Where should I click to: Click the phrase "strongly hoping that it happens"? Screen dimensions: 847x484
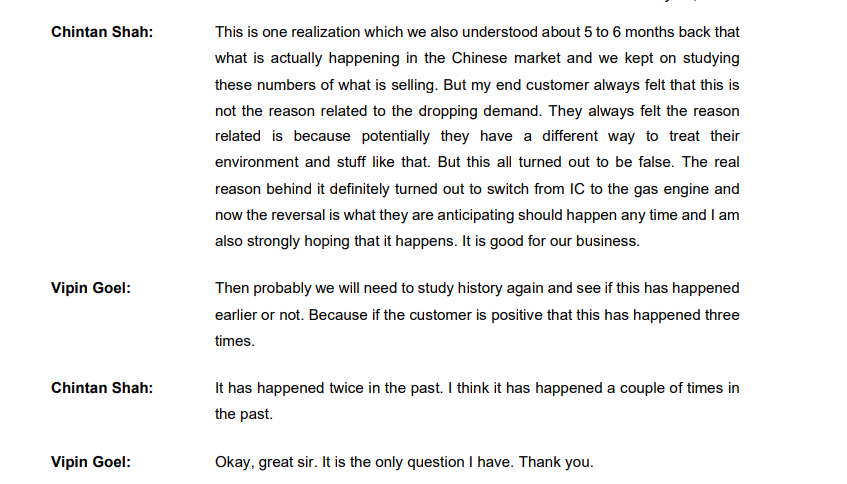pyautogui.click(x=349, y=241)
